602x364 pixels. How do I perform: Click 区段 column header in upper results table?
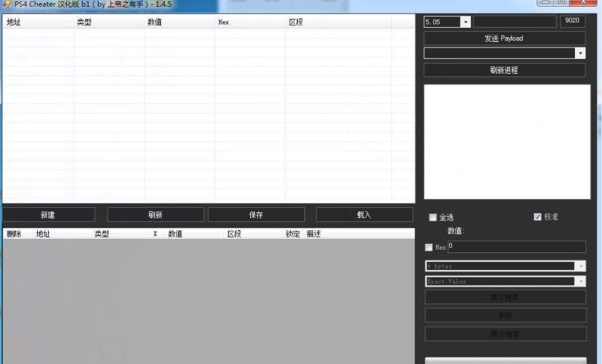pos(339,22)
